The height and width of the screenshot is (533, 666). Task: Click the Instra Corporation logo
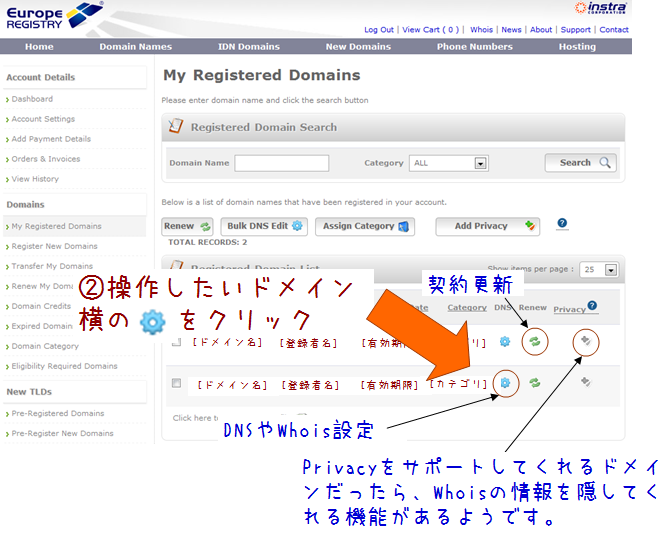point(601,8)
